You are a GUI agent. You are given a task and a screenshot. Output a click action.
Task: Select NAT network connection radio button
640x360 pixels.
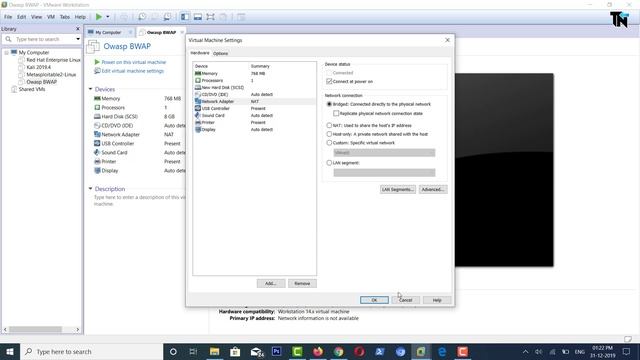tap(329, 125)
